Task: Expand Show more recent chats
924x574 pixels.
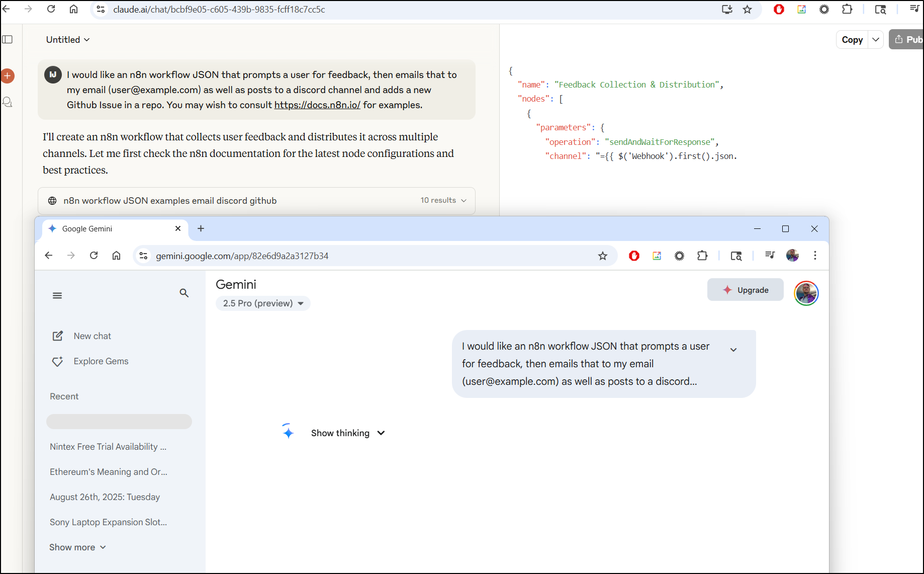Action: point(77,547)
